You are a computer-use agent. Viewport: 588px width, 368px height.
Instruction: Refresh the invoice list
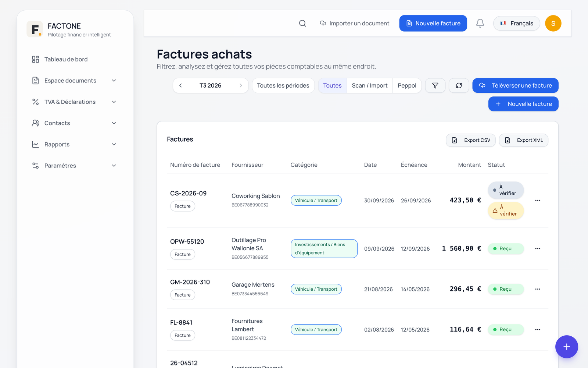459,85
